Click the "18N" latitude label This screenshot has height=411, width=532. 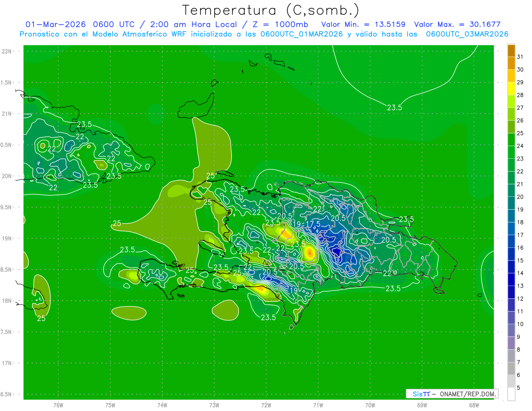click(x=7, y=301)
